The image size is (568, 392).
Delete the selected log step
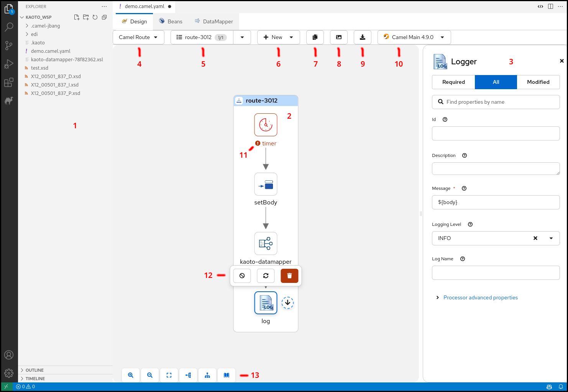(x=289, y=276)
